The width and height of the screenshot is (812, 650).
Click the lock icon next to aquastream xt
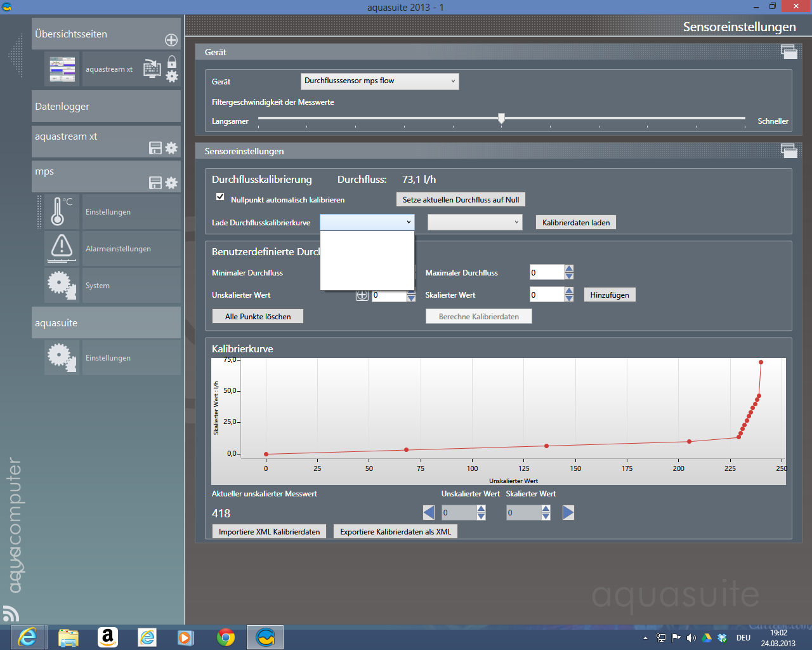tap(172, 62)
